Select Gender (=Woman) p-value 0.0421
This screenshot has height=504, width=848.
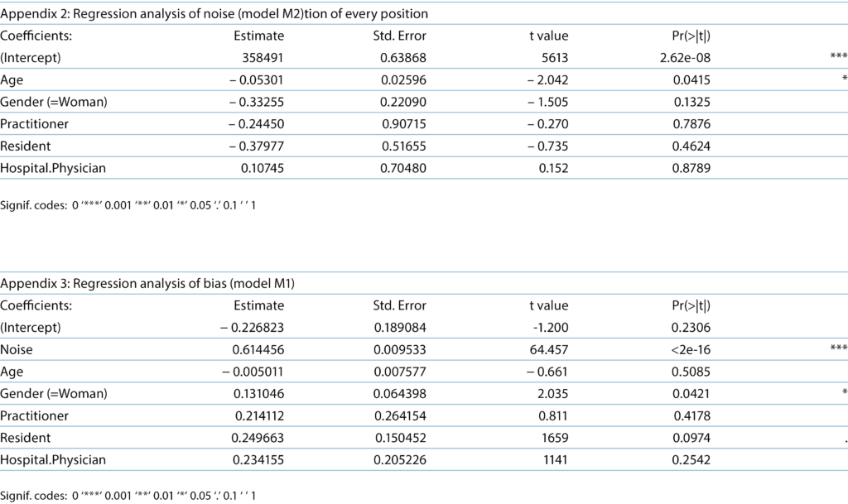click(x=692, y=393)
